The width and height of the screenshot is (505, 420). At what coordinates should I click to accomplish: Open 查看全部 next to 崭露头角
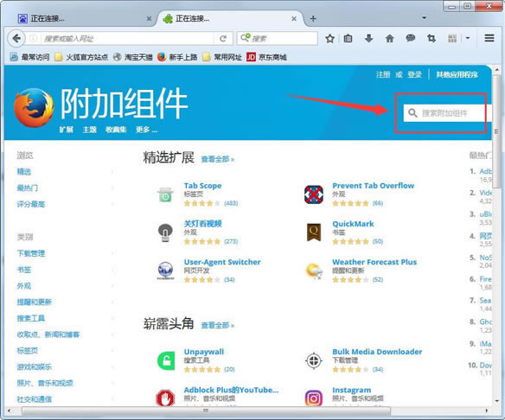(218, 325)
